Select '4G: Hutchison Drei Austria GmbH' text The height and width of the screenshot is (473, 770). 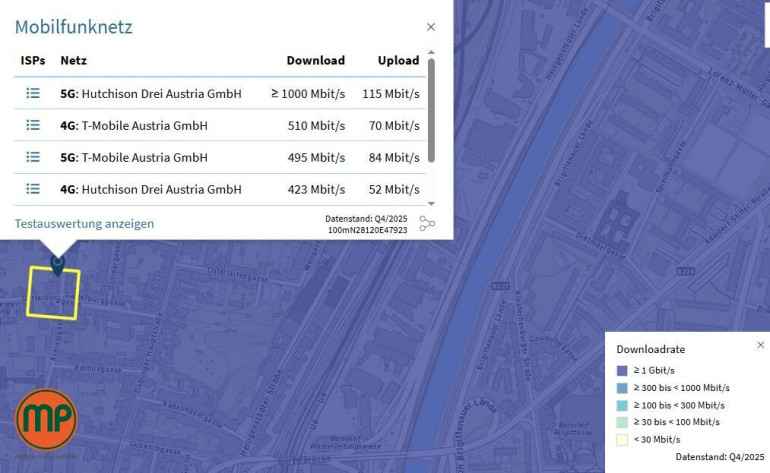[151, 189]
